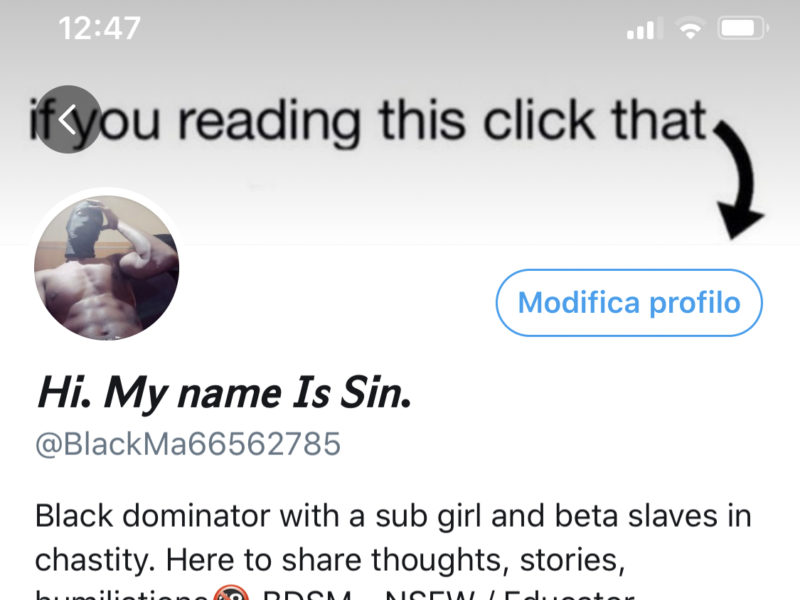The height and width of the screenshot is (600, 800).
Task: Tap the cellular signal strength icon
Action: pos(644,28)
